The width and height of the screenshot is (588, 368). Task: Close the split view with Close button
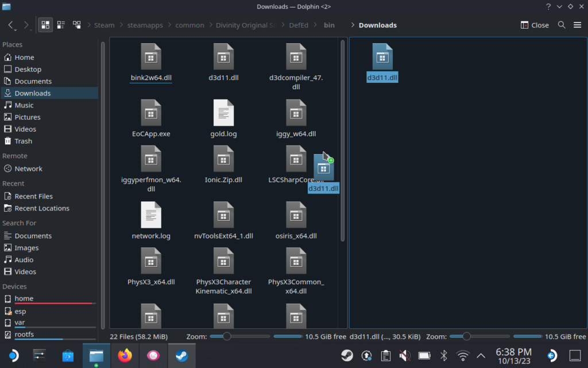pyautogui.click(x=535, y=25)
